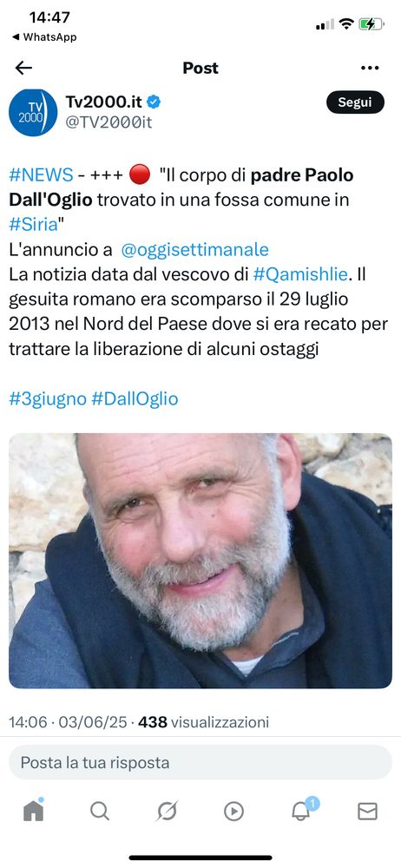Tap the 'Posta la tua risposta' field

tap(200, 763)
